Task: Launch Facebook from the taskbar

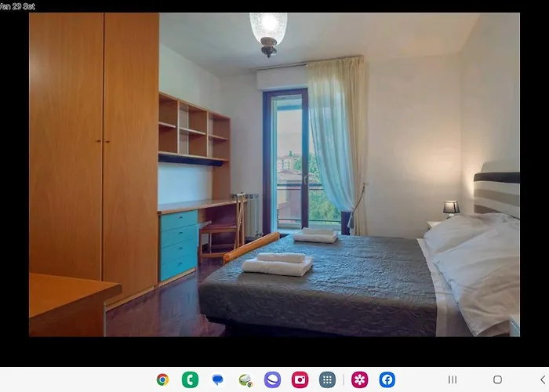Action: [387, 379]
